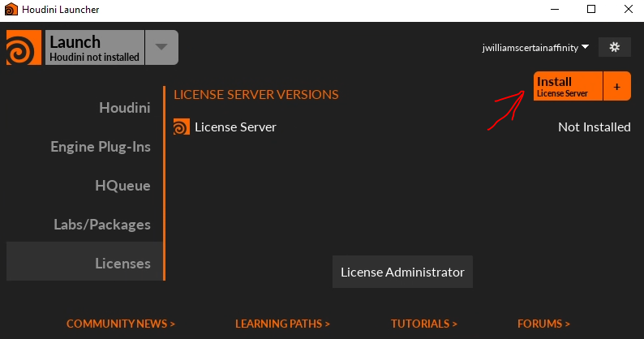The height and width of the screenshot is (339, 644).
Task: Click the Houdini swirl logo beside Launch
Action: 24,47
